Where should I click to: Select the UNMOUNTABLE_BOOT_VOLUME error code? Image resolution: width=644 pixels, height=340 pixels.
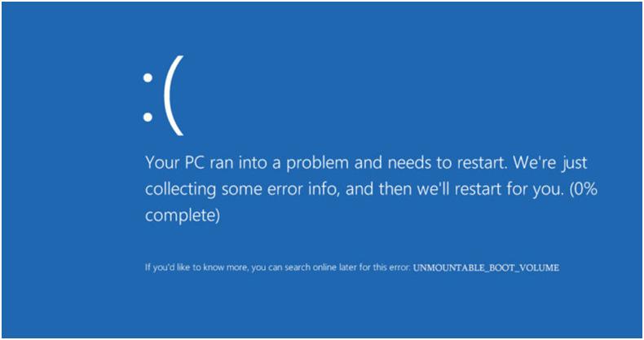tap(486, 267)
